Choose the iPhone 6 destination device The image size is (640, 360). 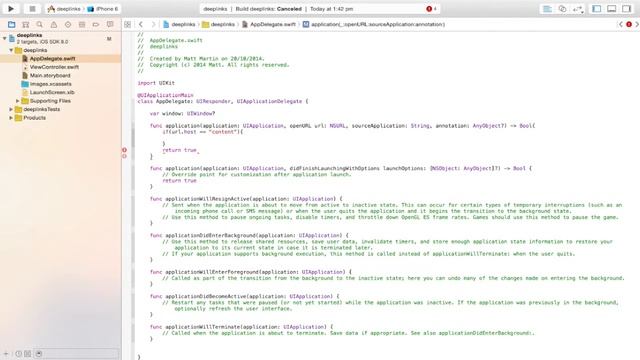tap(103, 9)
